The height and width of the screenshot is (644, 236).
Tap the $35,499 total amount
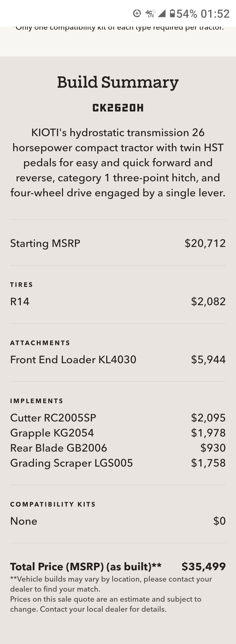pos(203,567)
